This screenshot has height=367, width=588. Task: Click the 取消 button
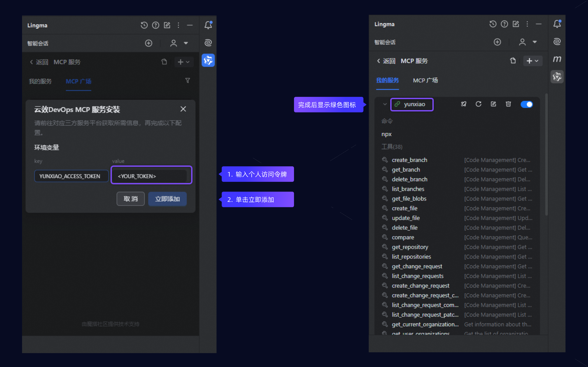[x=130, y=199]
